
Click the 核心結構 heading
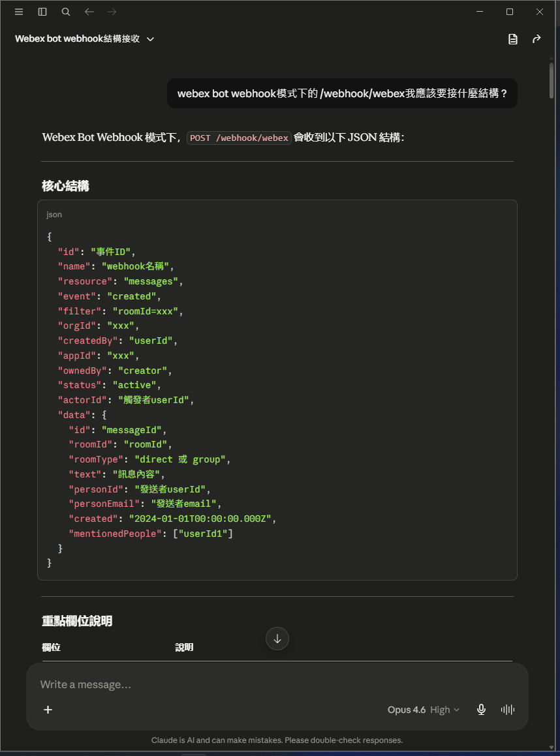(x=65, y=186)
